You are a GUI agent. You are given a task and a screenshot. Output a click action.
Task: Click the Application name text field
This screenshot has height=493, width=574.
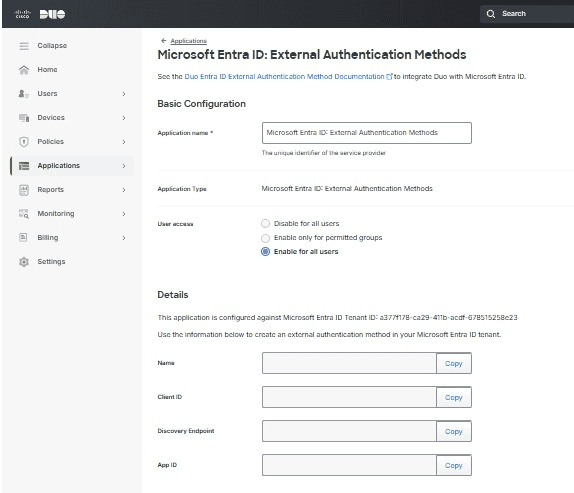[x=367, y=133]
